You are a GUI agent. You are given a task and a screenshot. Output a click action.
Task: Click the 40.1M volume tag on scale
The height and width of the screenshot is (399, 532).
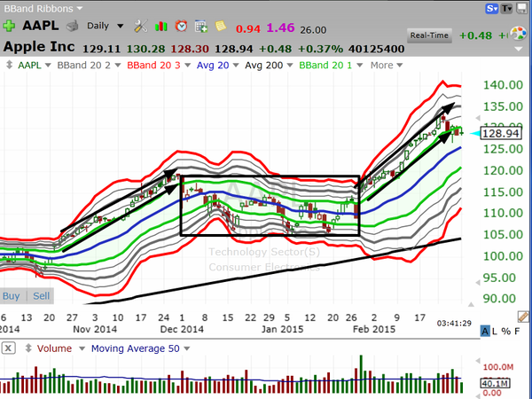click(x=495, y=383)
